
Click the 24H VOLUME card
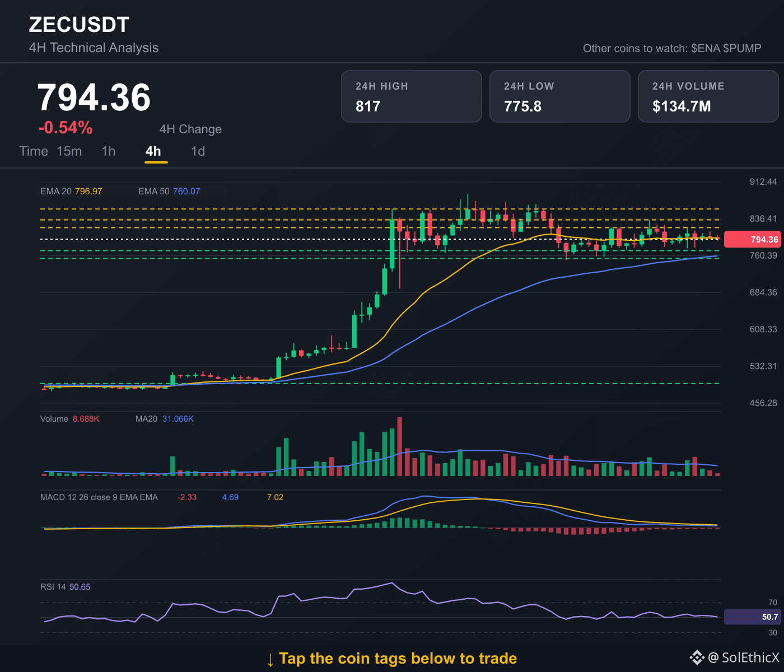[708, 96]
